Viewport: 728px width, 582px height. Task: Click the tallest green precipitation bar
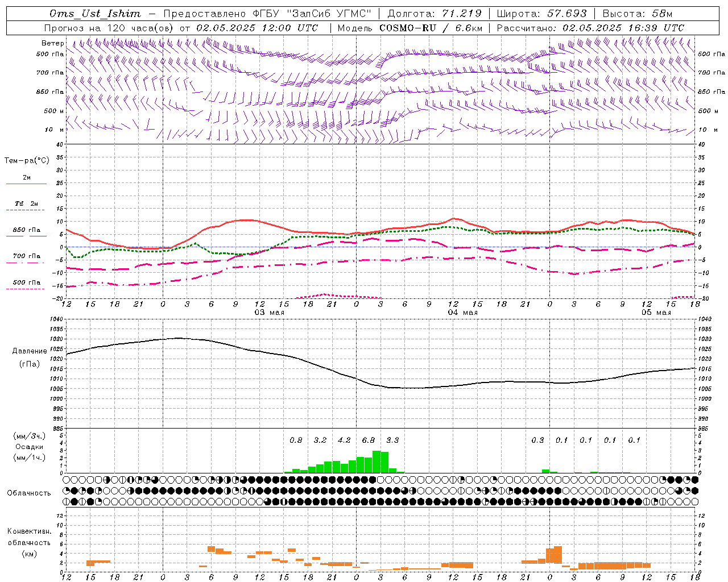pos(377,462)
